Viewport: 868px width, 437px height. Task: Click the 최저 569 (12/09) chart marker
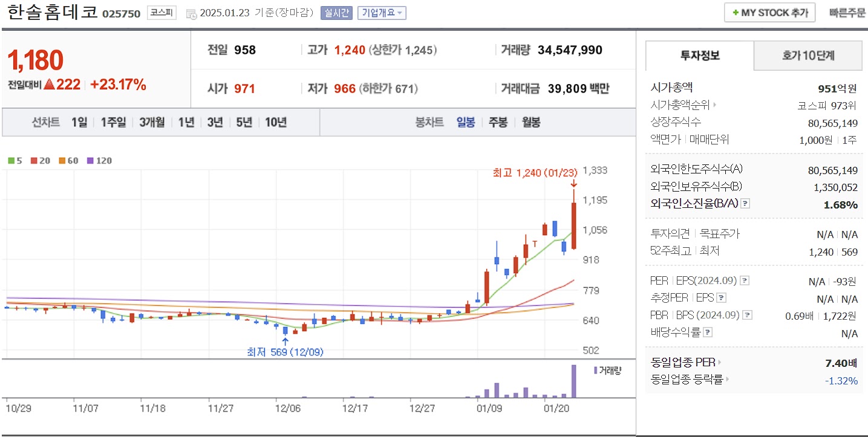285,352
